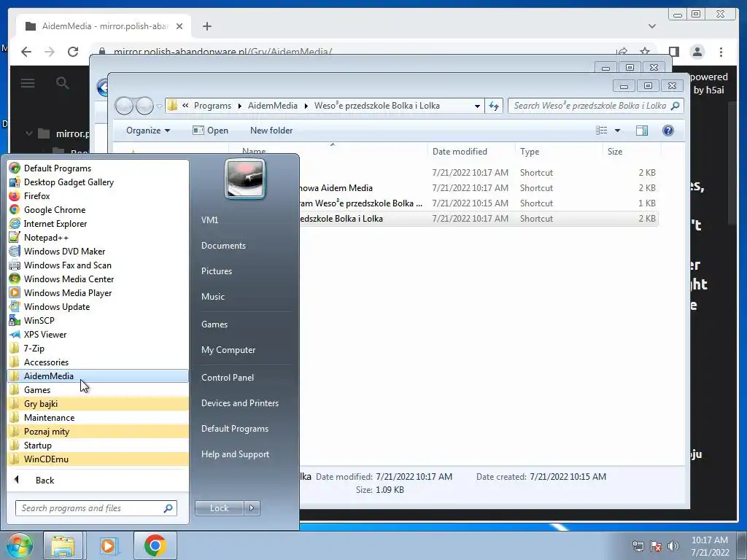Open Default Programs in the programs list

tap(98, 168)
